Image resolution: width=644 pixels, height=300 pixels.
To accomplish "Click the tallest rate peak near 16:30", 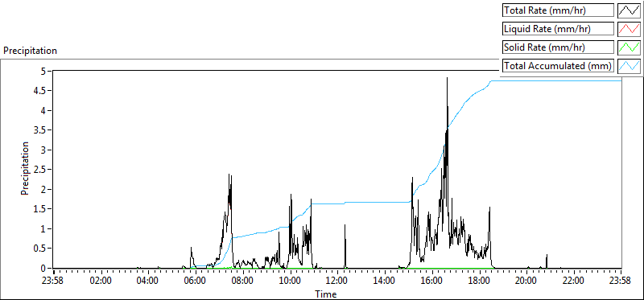I will click(447, 78).
